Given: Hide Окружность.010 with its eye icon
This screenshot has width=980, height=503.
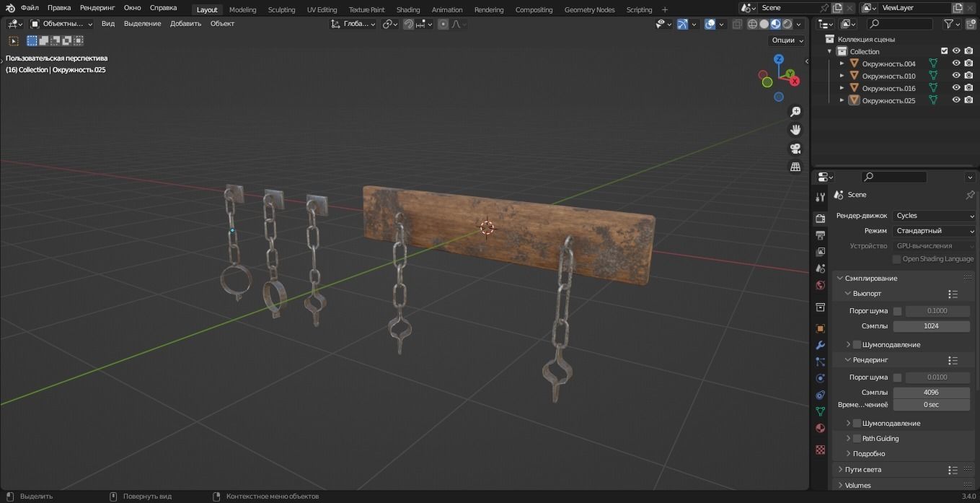Looking at the screenshot, I should (x=956, y=76).
